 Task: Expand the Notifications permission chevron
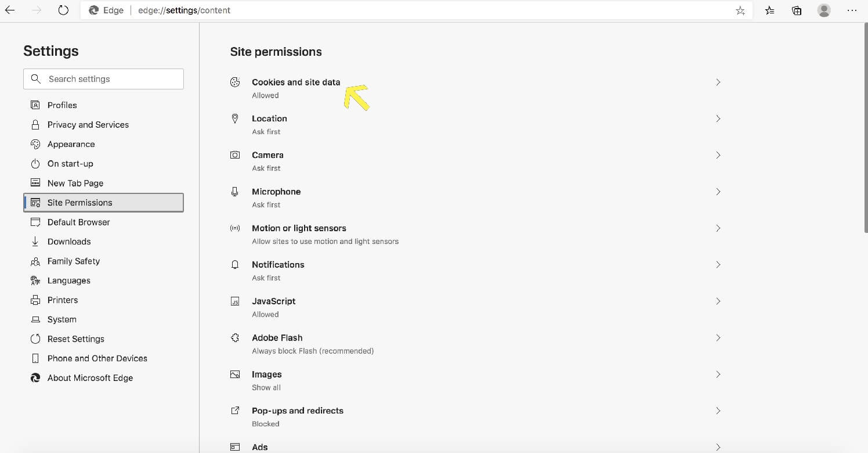[x=718, y=265]
